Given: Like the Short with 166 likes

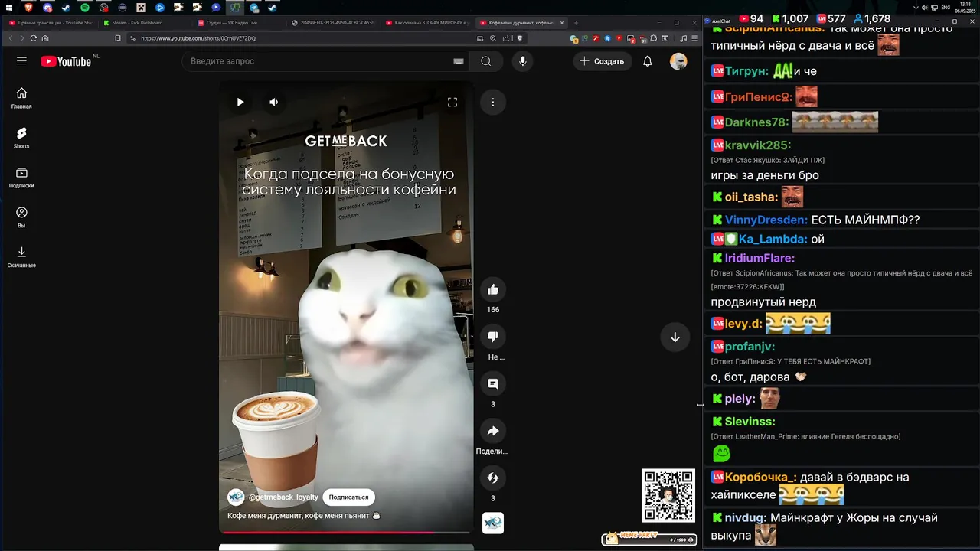Looking at the screenshot, I should (x=493, y=289).
